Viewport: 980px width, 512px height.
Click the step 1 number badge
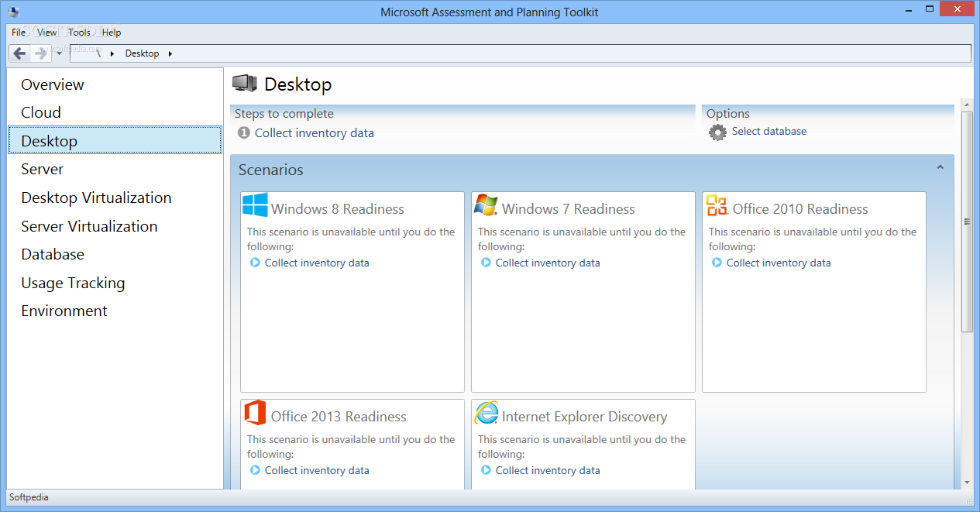244,133
